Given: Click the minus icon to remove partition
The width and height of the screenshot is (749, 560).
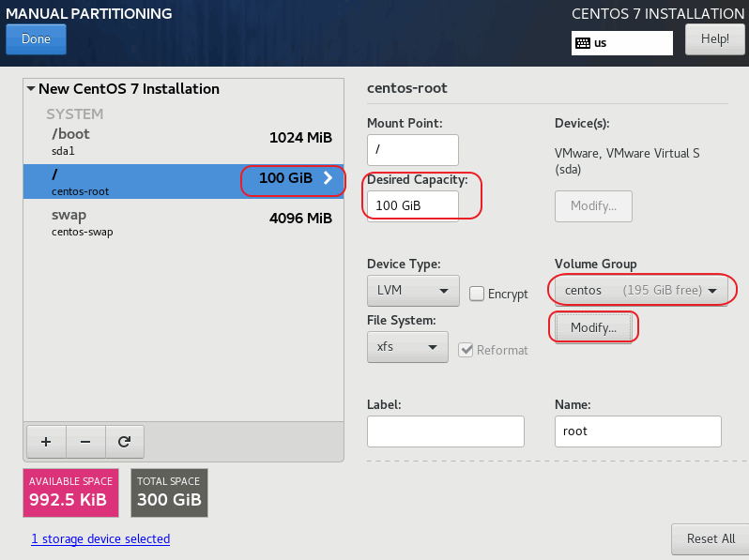Looking at the screenshot, I should 84,440.
